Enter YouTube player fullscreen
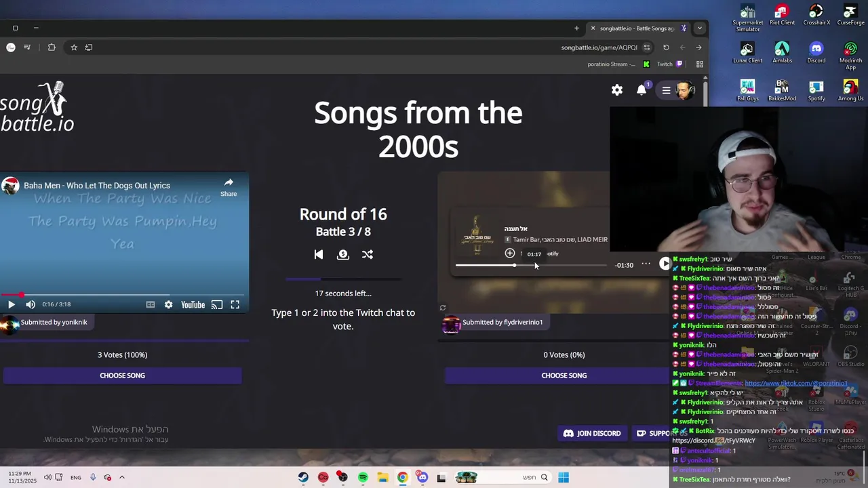The height and width of the screenshot is (488, 868). coord(235,304)
